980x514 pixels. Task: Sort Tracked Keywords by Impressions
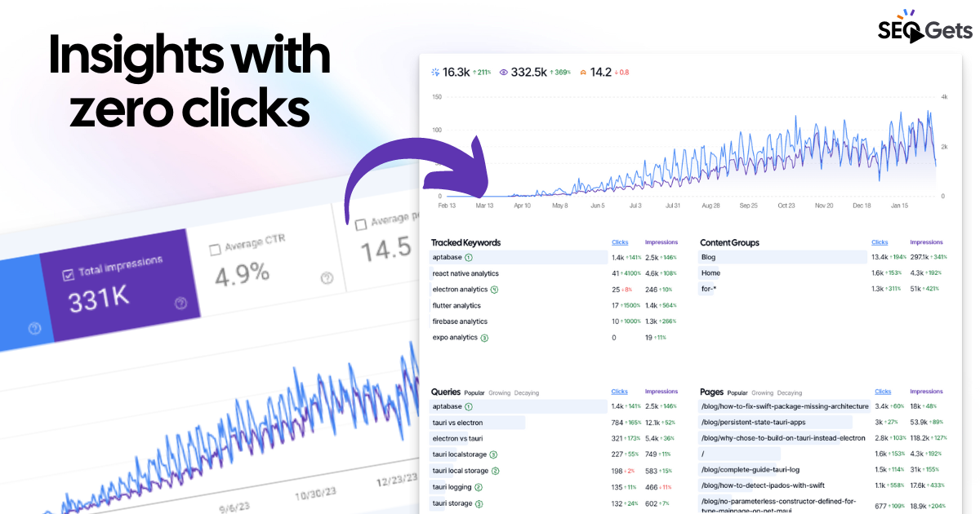pos(661,242)
